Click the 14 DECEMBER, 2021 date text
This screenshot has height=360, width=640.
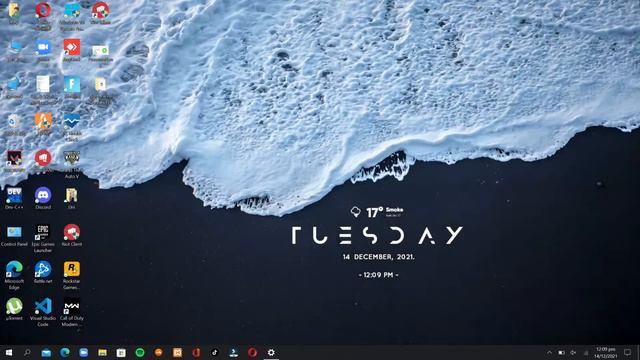(378, 257)
